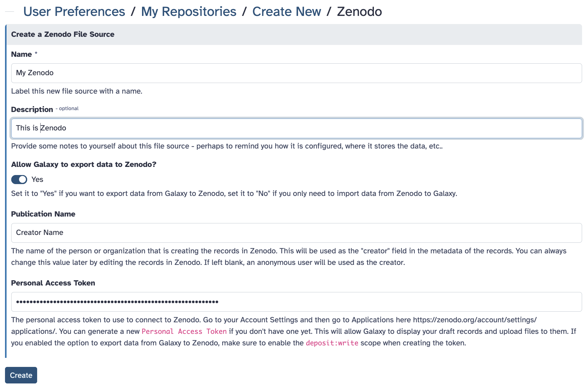
Task: Navigate to My Repositories
Action: coord(189,12)
